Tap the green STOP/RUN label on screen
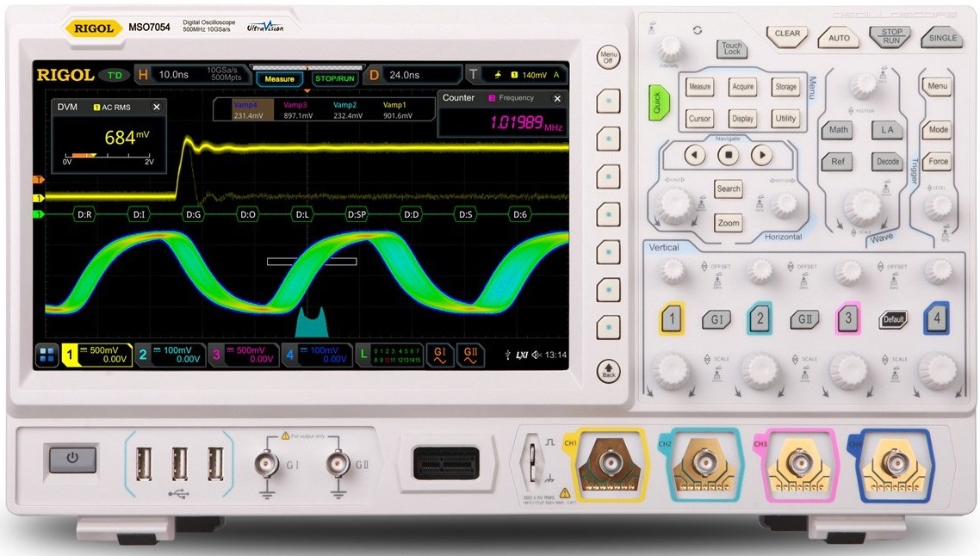 [334, 78]
